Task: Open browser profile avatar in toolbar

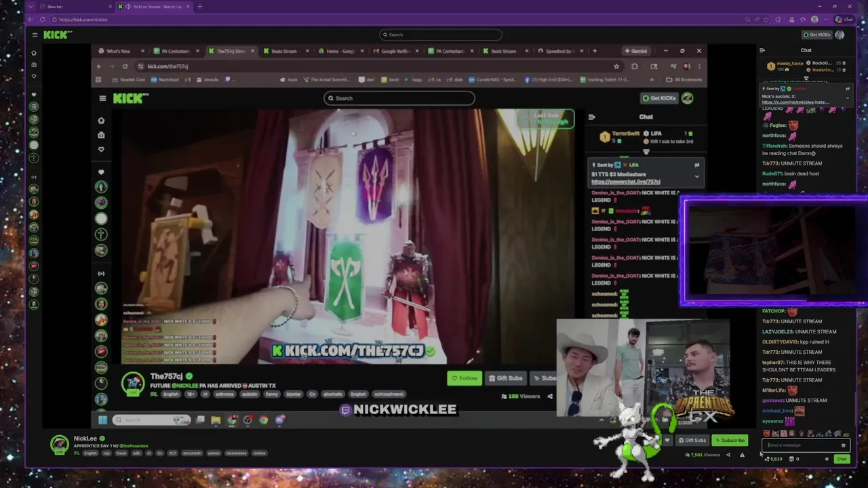Action: click(814, 20)
